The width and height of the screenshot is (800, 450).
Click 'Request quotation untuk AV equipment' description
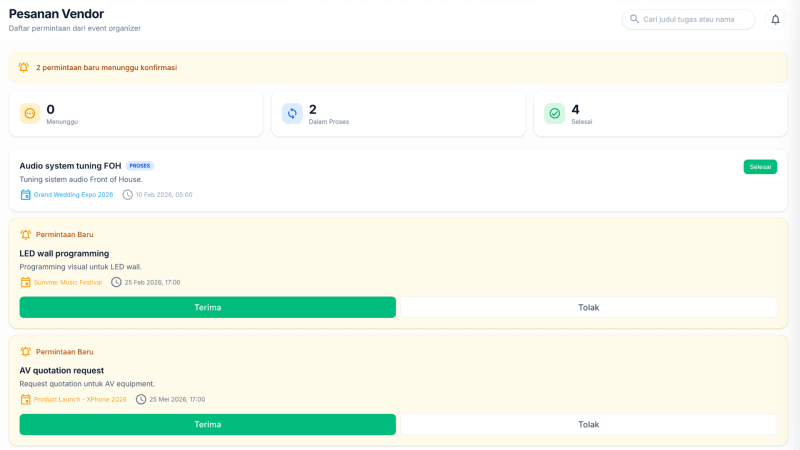click(87, 384)
